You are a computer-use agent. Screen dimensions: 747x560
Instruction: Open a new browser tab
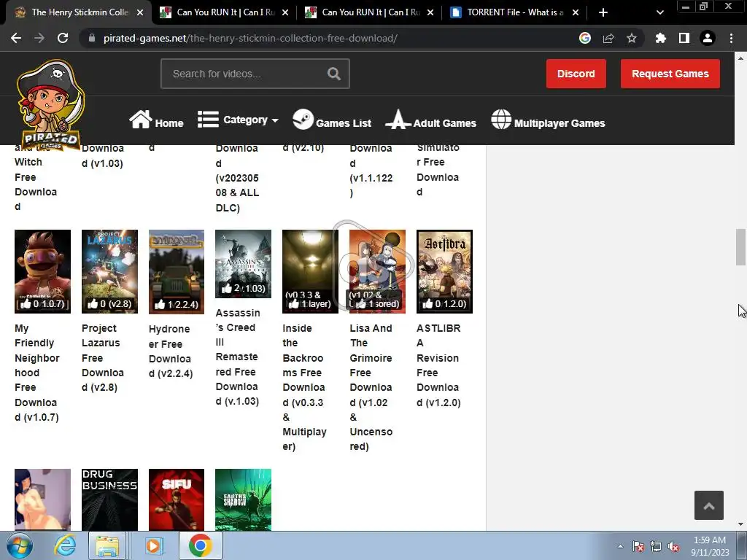point(603,12)
